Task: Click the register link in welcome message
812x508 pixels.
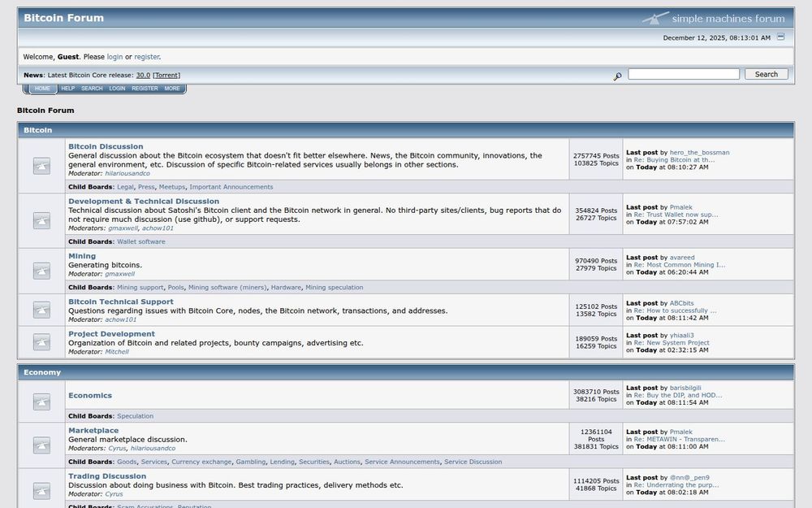Action: (146, 57)
